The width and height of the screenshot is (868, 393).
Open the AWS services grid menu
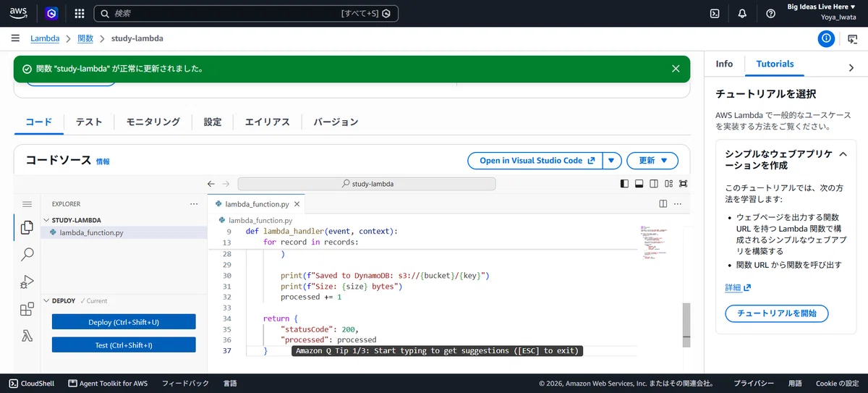tap(80, 13)
